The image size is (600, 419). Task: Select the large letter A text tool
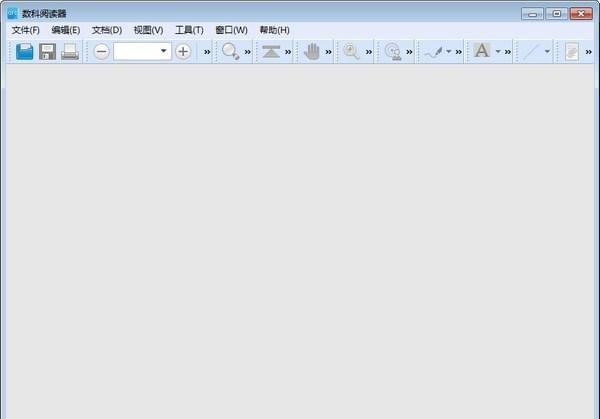[x=482, y=51]
